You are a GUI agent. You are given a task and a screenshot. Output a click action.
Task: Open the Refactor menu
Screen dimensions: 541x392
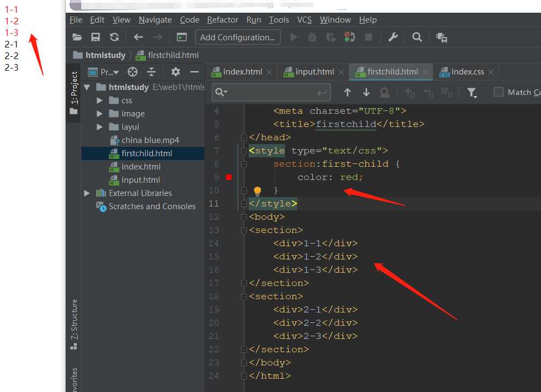point(223,20)
